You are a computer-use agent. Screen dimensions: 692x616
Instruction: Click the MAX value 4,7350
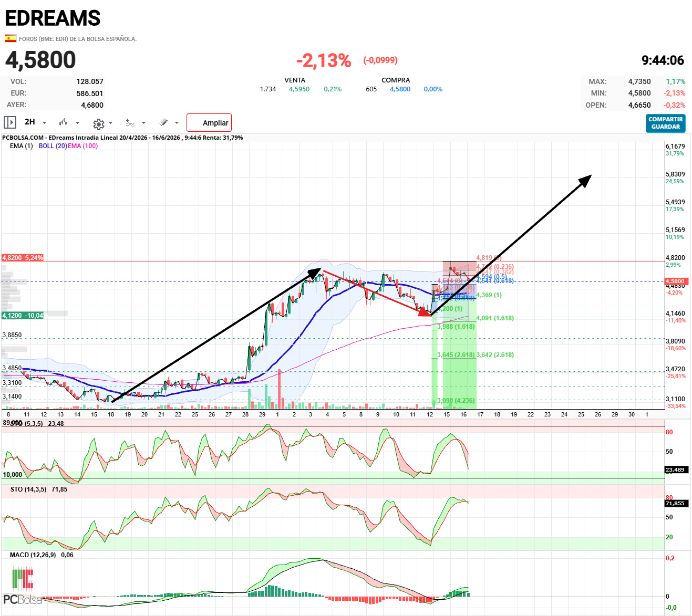(x=639, y=81)
